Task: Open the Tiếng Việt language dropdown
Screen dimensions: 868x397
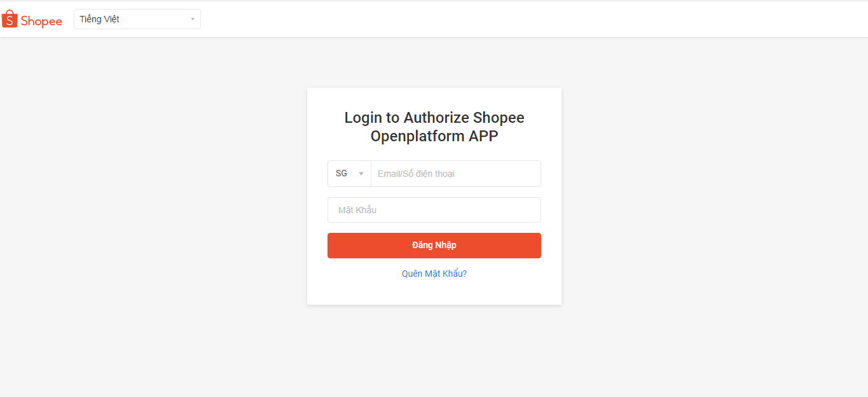Action: (137, 19)
